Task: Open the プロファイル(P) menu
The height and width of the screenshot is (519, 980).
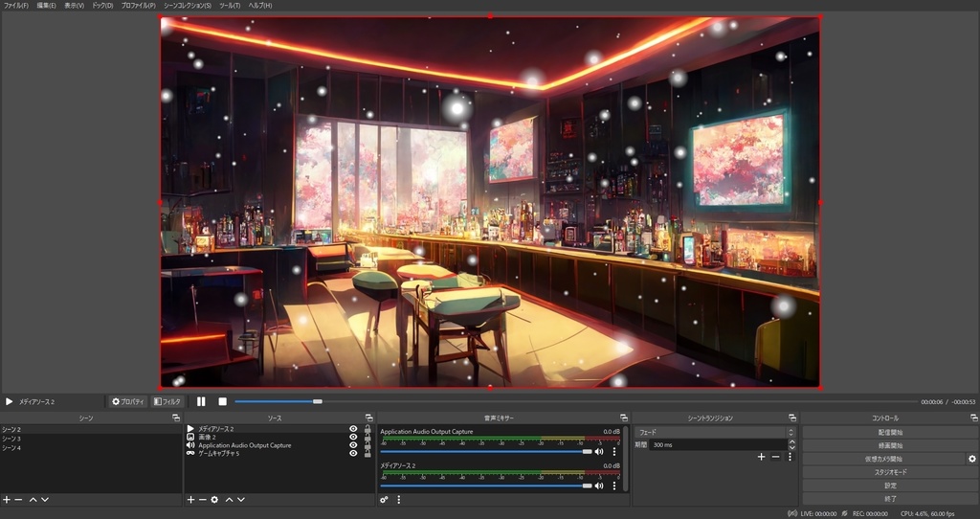Action: click(138, 5)
